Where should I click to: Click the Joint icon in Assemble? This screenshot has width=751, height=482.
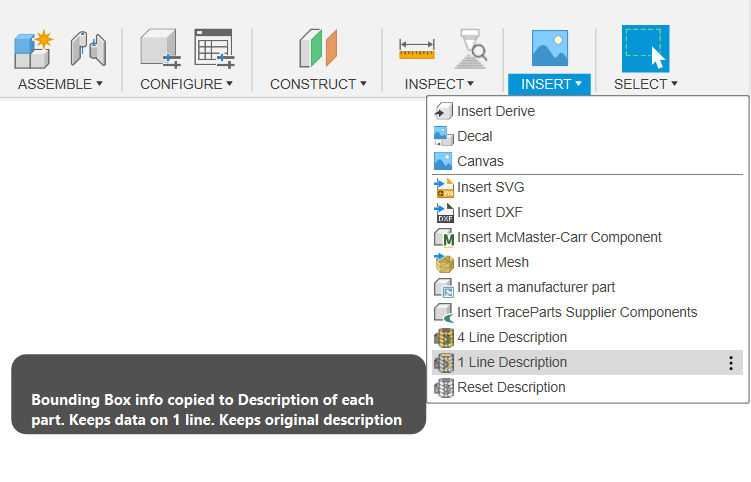pyautogui.click(x=88, y=48)
